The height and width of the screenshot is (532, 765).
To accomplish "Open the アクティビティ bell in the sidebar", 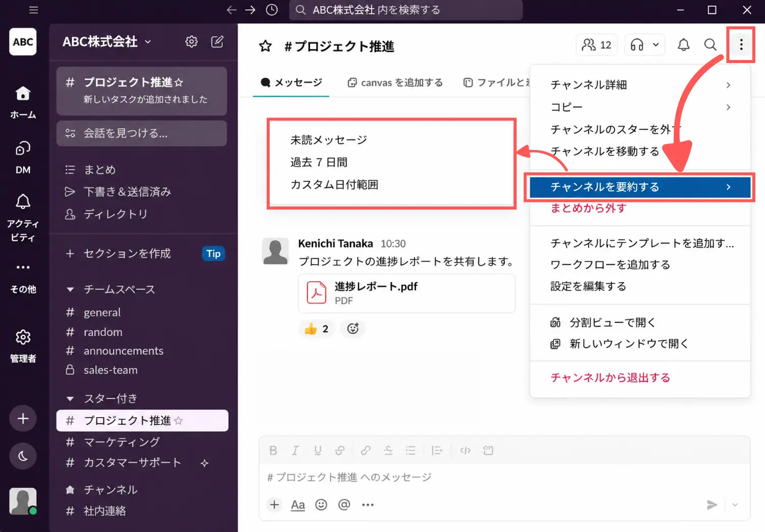I will [23, 218].
